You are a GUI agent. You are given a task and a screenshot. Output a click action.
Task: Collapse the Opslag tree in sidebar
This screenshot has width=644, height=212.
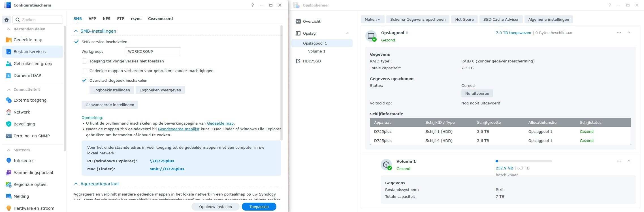click(x=347, y=33)
